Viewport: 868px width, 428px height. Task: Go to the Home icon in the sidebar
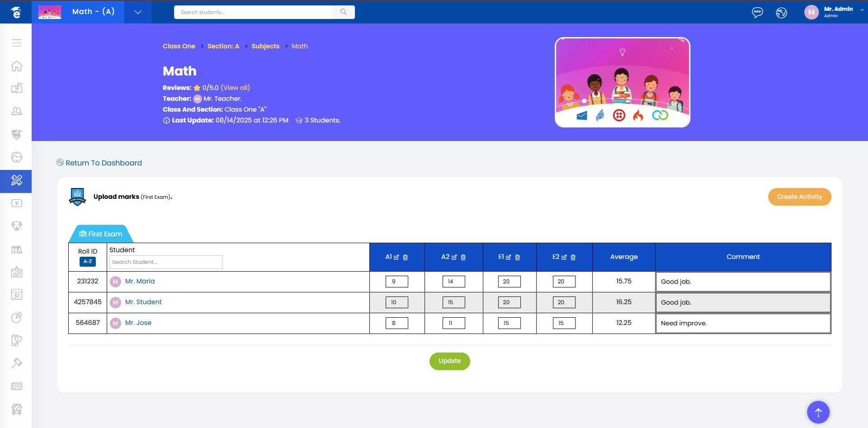pos(17,66)
